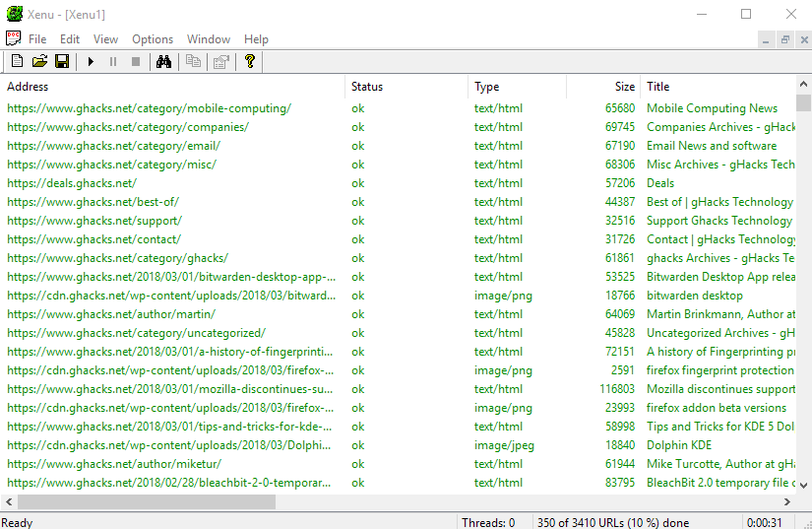Image resolution: width=812 pixels, height=529 pixels.
Task: Click the Copy toolbar icon
Action: pyautogui.click(x=193, y=62)
